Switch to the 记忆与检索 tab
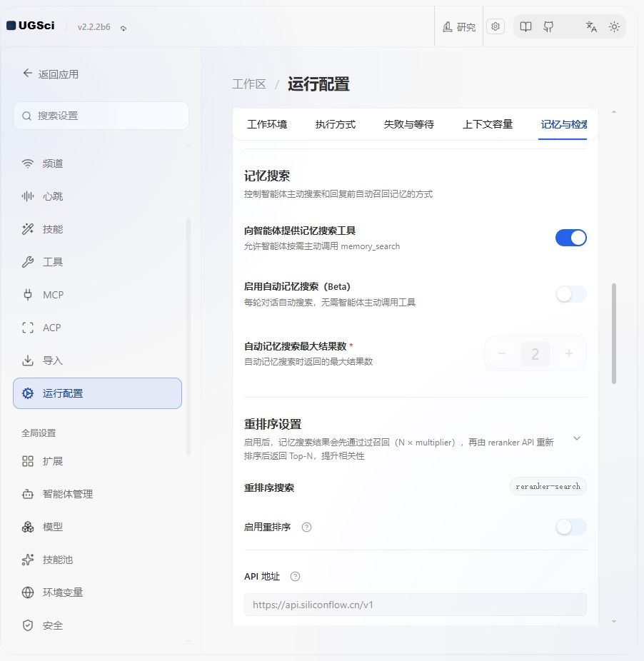The width and height of the screenshot is (644, 661). coord(563,124)
